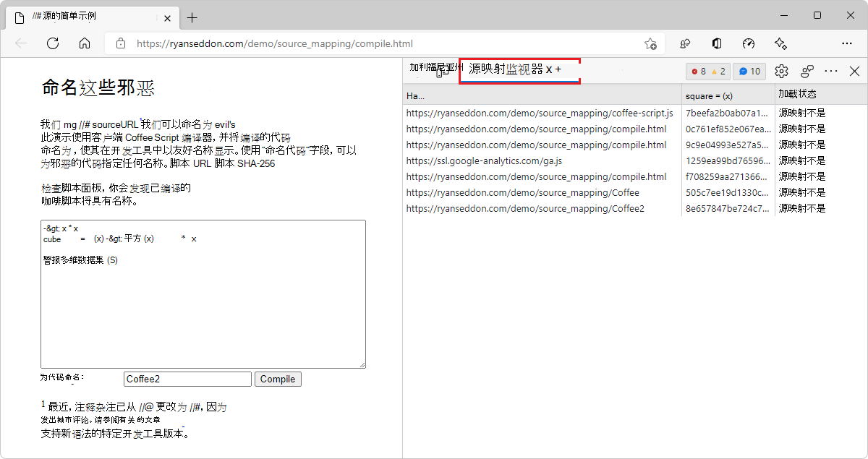Click inside the CoffeeScript code textarea

(x=203, y=294)
